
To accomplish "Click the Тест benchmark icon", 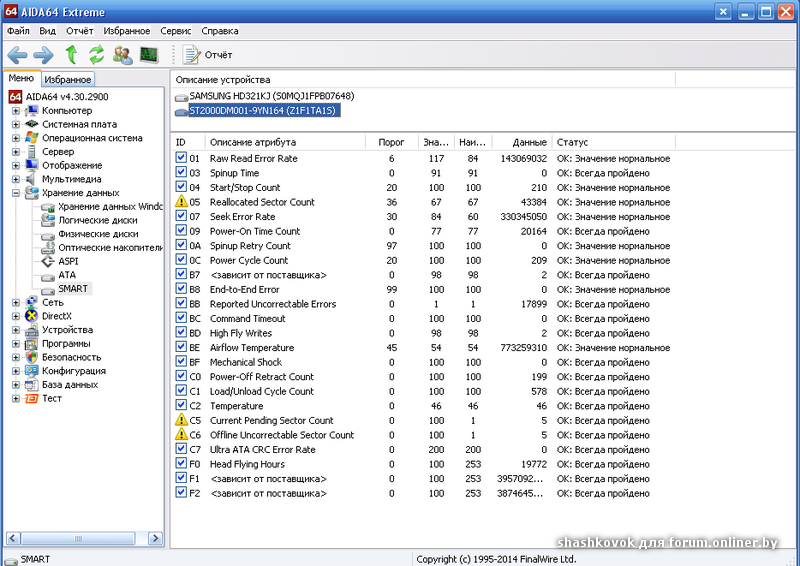I will point(32,398).
